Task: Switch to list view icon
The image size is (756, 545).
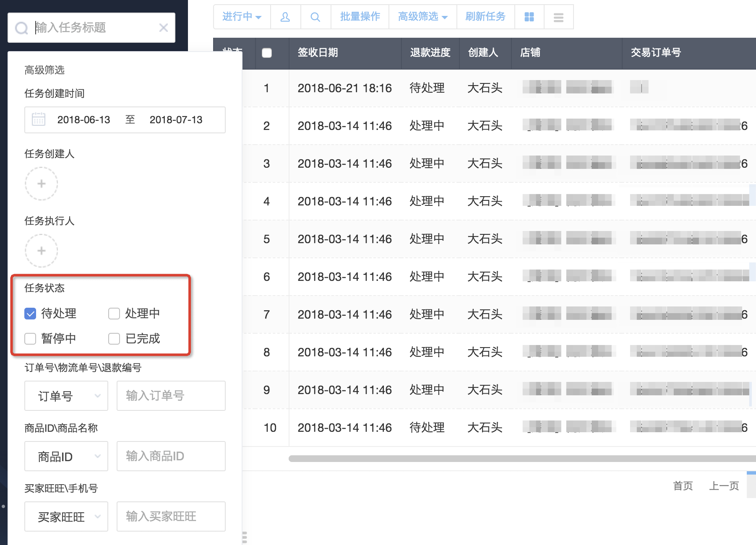Action: (558, 17)
